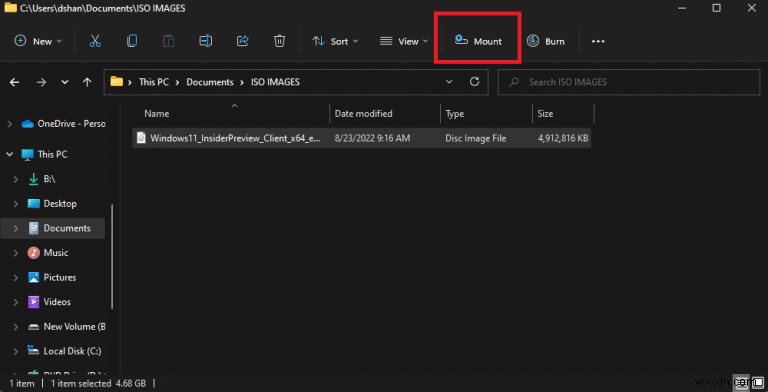Mount the selected disc image
The width and height of the screenshot is (768, 392).
pos(478,41)
